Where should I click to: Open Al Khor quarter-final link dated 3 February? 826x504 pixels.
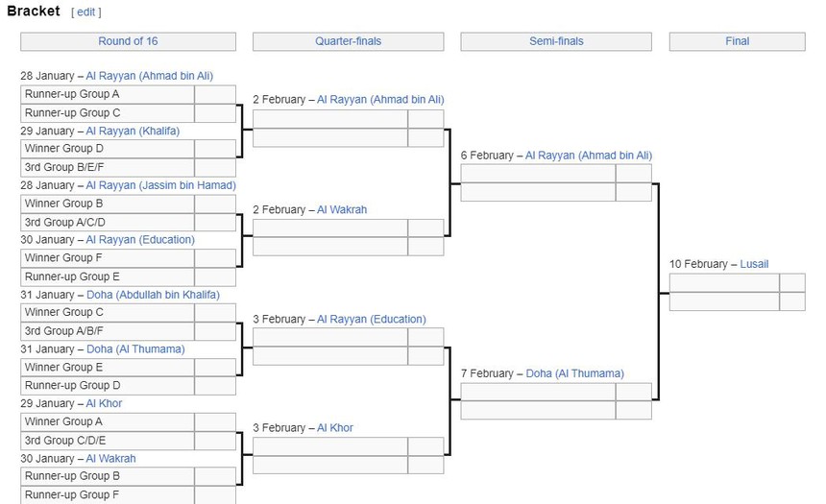335,428
